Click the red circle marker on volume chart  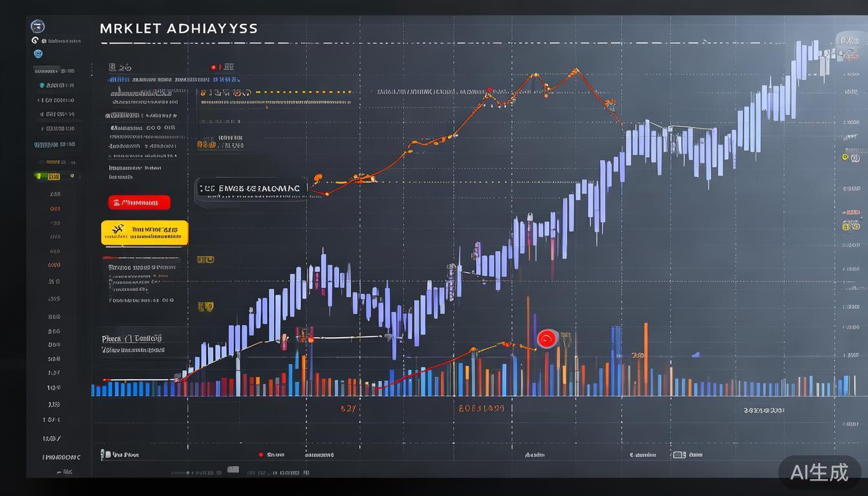coord(547,338)
